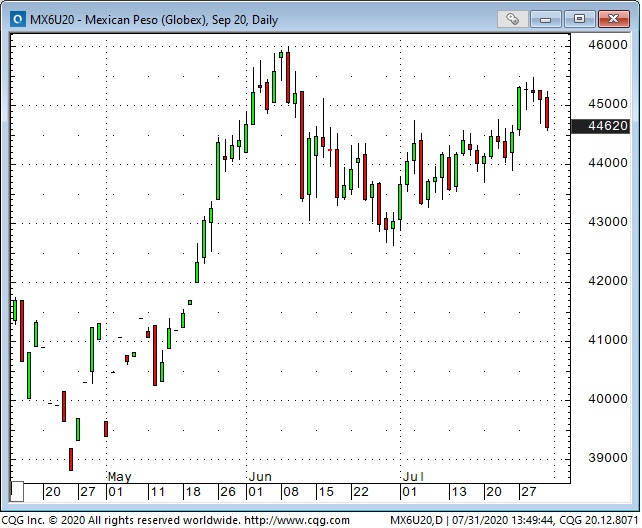
Task: Click the tall red candle after June 08
Action: click(302, 145)
